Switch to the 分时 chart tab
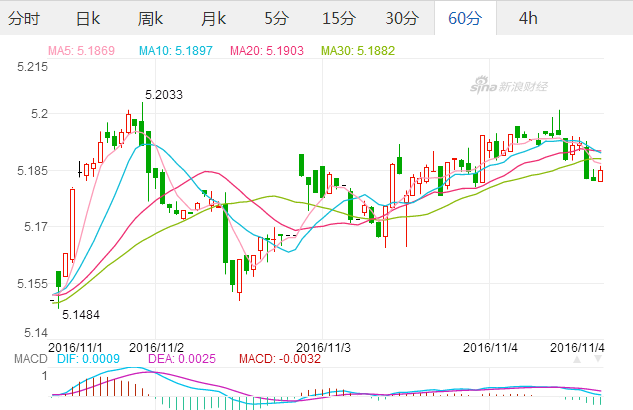 pos(25,18)
